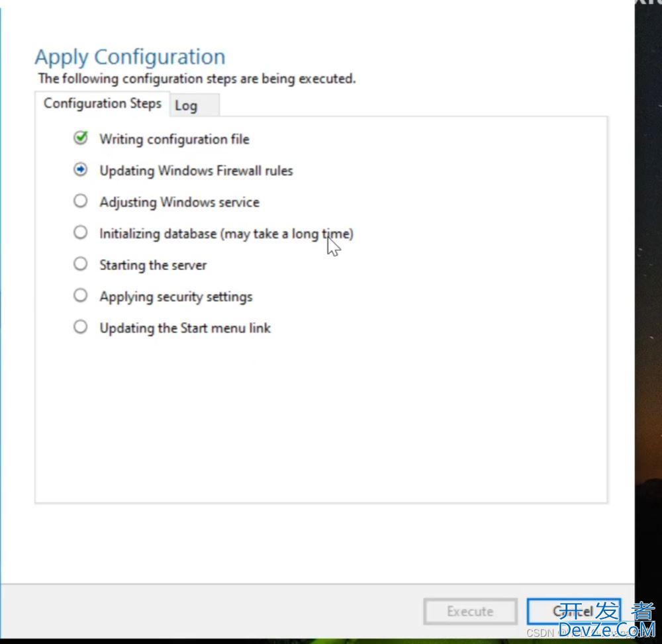Select the Configuration Steps tab
The width and height of the screenshot is (662, 644).
tap(102, 103)
